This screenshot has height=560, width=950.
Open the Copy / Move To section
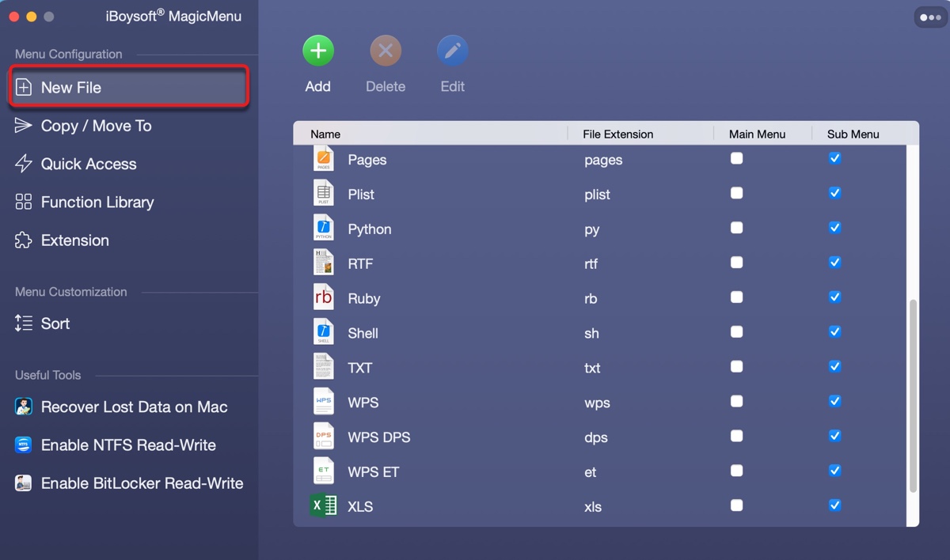(96, 126)
